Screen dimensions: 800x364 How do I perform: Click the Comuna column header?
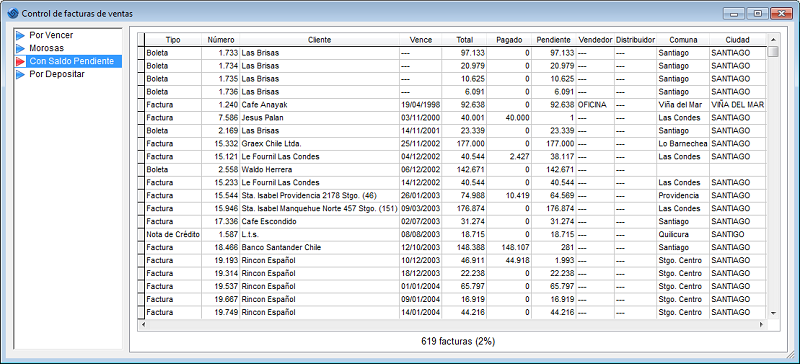tap(683, 40)
